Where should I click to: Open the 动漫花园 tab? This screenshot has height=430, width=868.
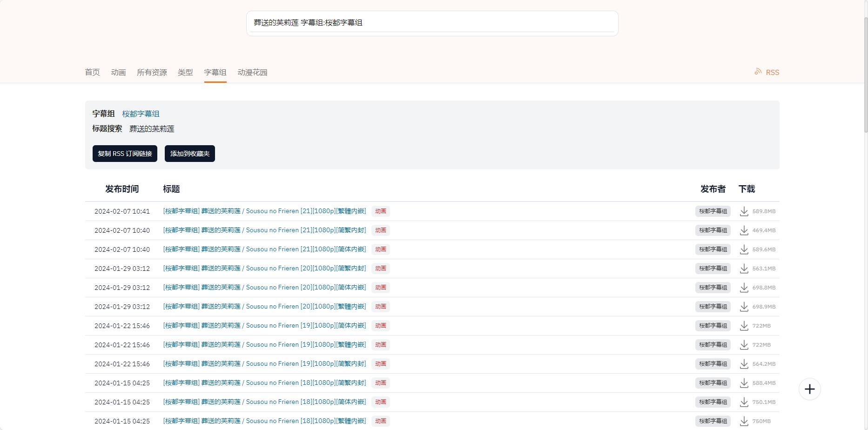[252, 72]
